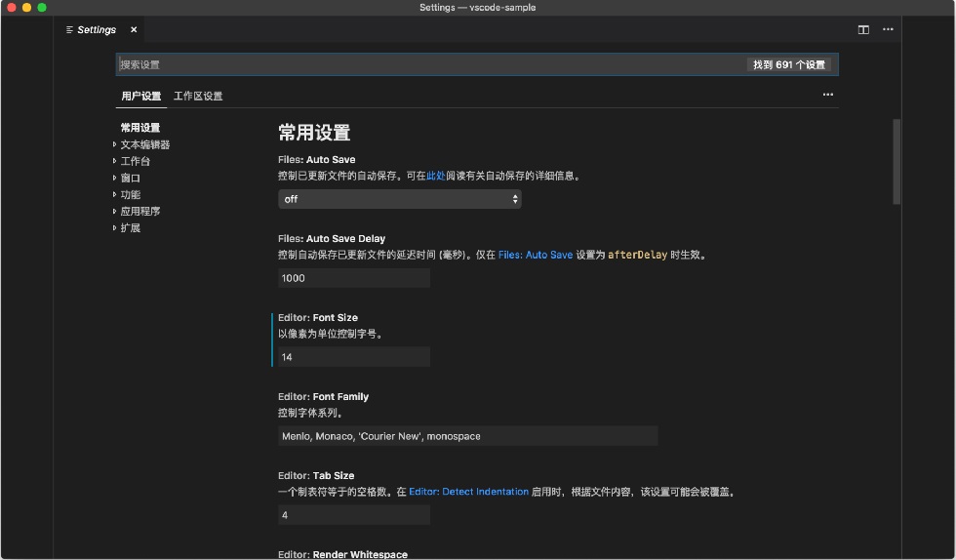
Task: Click the split editor icon
Action: pyautogui.click(x=863, y=29)
